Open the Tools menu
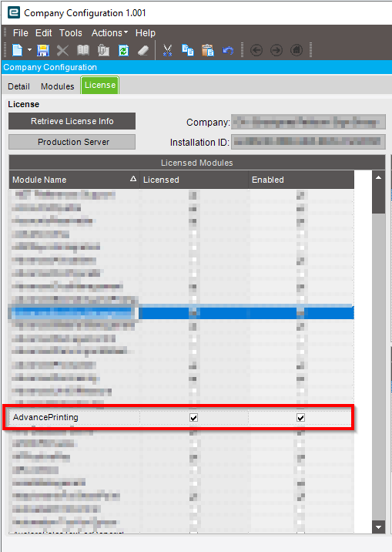392x552 pixels. [70, 32]
